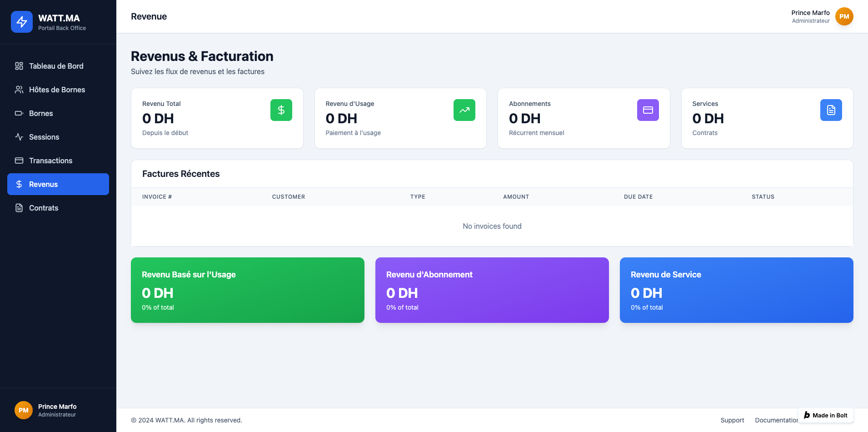Select the Tableau de Bord grid icon
This screenshot has height=432, width=868.
[19, 66]
